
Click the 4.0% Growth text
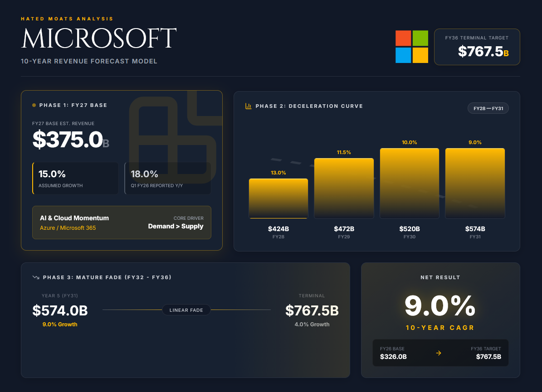pos(312,324)
